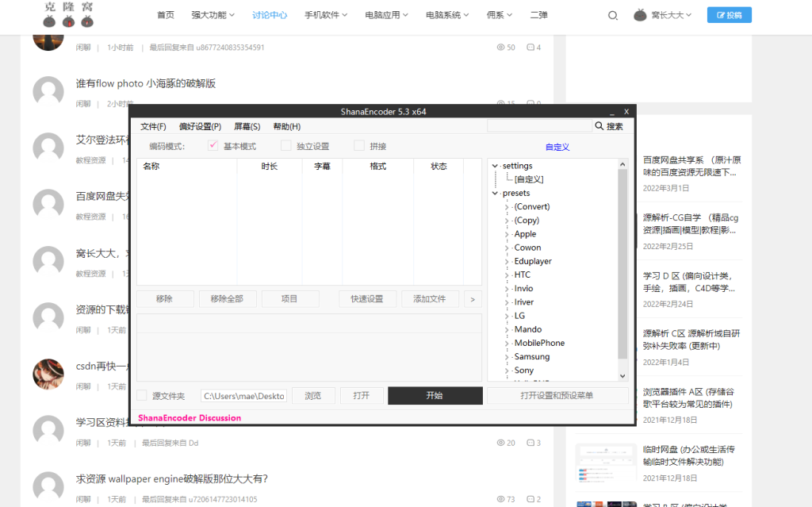Screen dimensions: 812x507
Task: Expand the Samsung preset folder
Action: click(507, 357)
